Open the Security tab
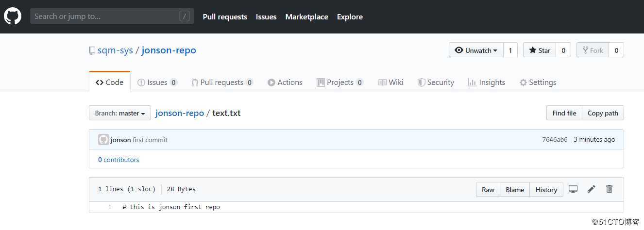The height and width of the screenshot is (230, 644). point(436,82)
